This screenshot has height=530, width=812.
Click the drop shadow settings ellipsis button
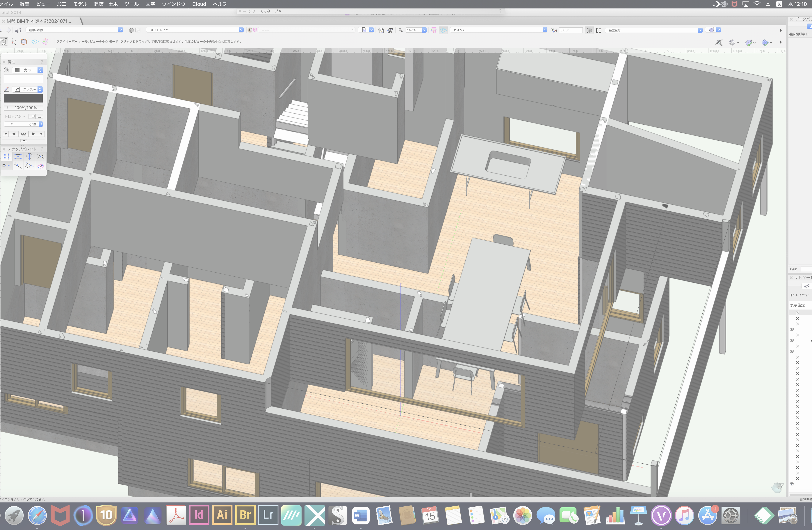tap(40, 116)
